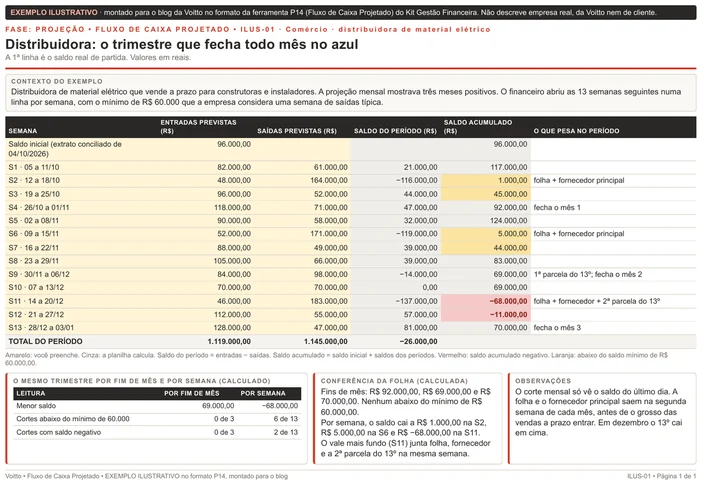Screen dimensions: 702x485
Task: Click the highlighted saldo acumulado '44.000,00' cell
Action: [486, 248]
